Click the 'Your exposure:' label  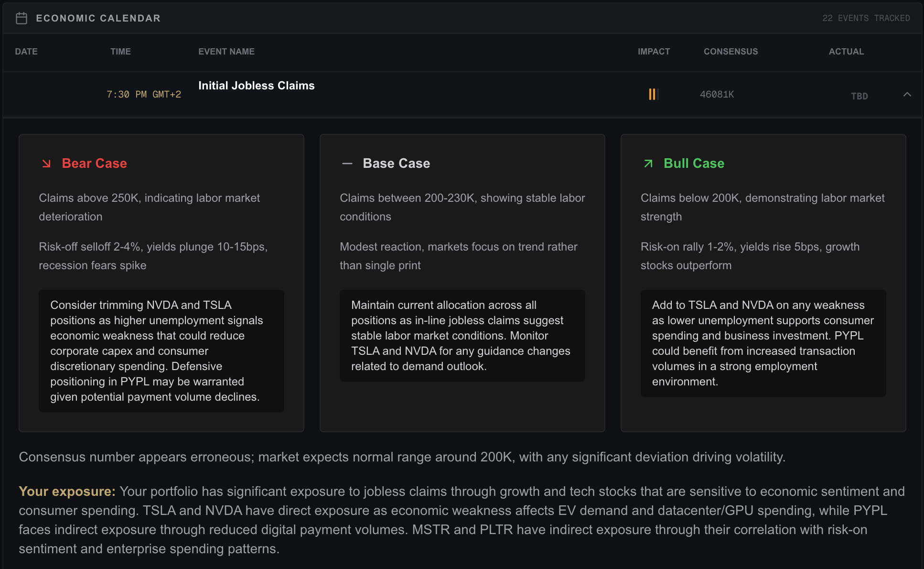(x=67, y=492)
